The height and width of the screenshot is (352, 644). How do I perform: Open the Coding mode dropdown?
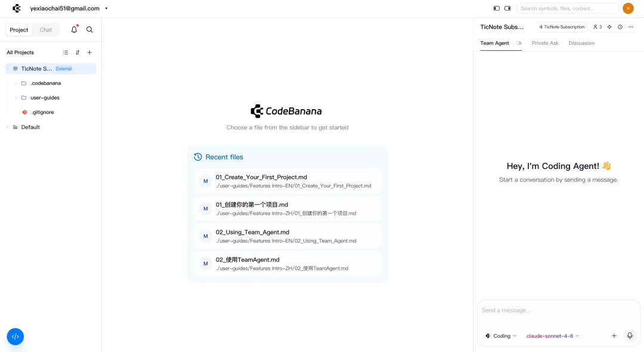click(501, 336)
